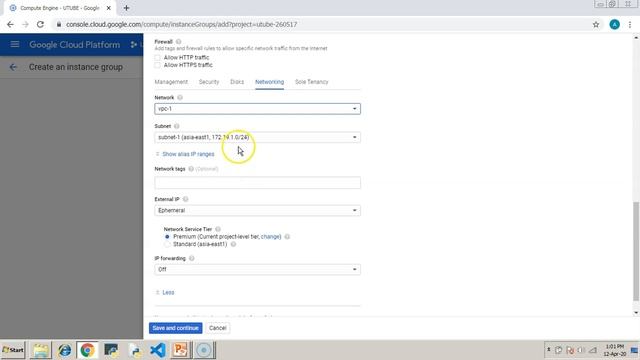Show help for the Firewall field
The image size is (640, 360).
point(178,42)
